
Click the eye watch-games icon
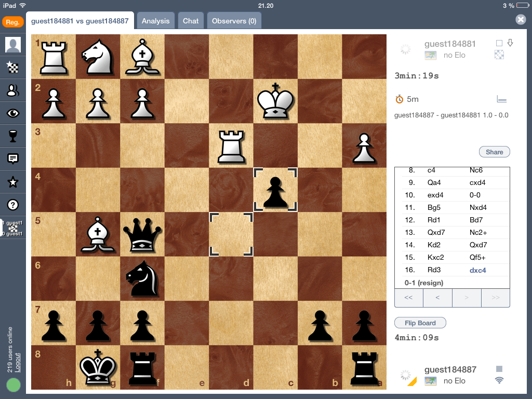[x=12, y=113]
